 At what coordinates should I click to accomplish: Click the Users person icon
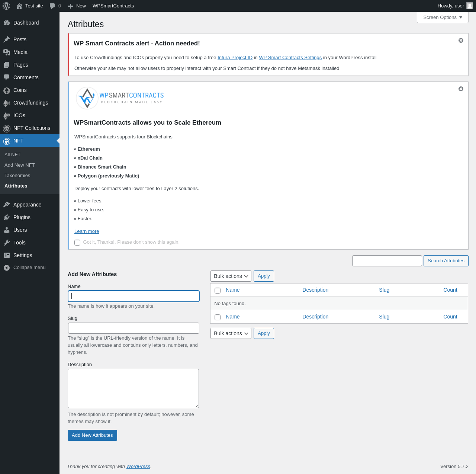pyautogui.click(x=7, y=230)
